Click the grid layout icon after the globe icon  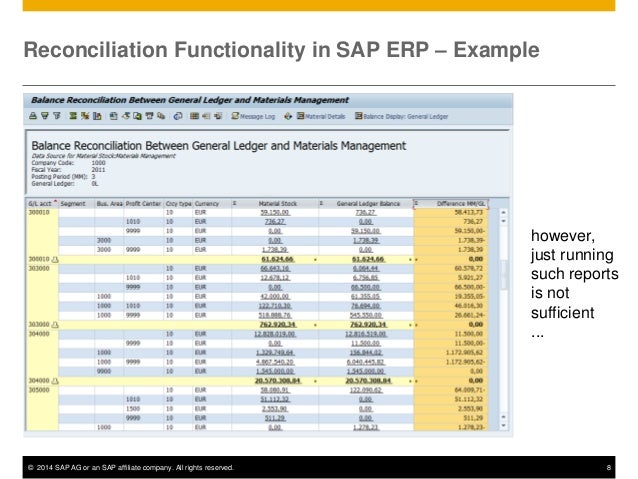[194, 116]
